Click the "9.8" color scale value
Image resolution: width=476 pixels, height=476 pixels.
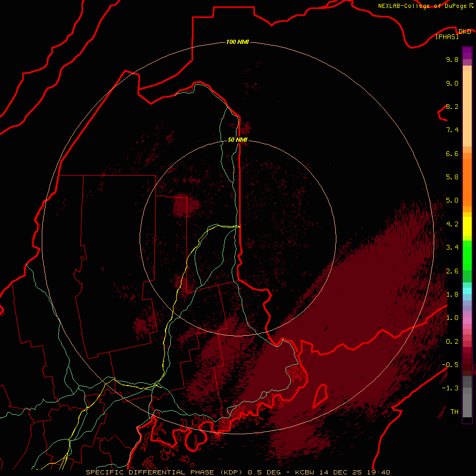(452, 59)
